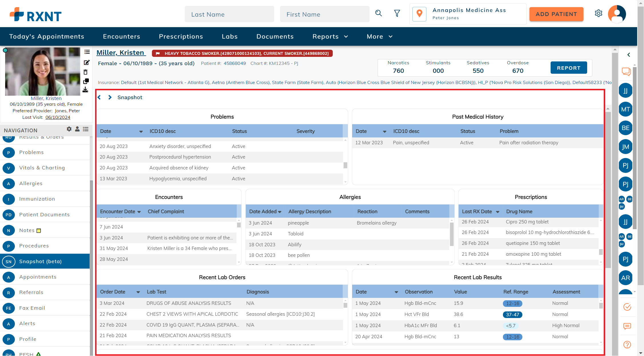
Task: Click the chat bubble icon in right sidebar
Action: point(626,71)
